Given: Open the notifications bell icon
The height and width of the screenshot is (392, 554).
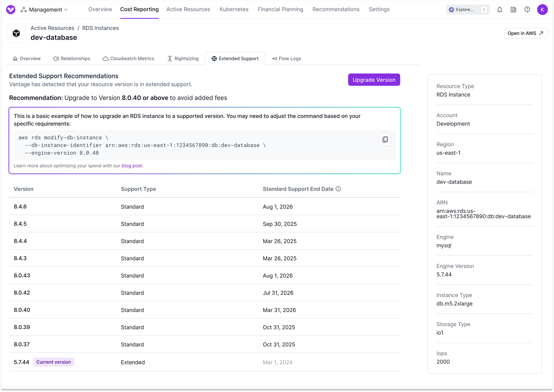Looking at the screenshot, I should [499, 10].
